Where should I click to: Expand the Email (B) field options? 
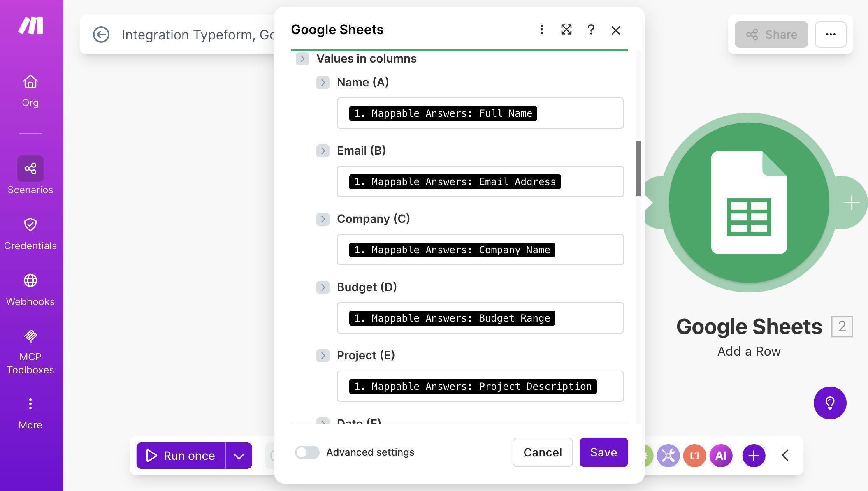[x=323, y=151]
